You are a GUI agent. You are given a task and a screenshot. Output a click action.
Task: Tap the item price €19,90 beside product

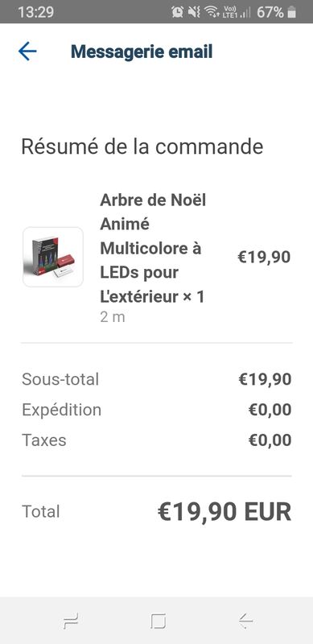pyautogui.click(x=264, y=258)
